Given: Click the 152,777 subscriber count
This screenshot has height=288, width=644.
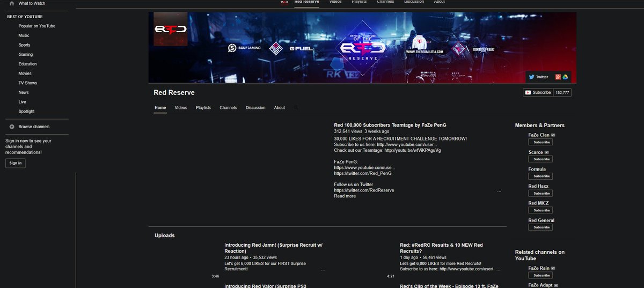Looking at the screenshot, I should coord(562,92).
